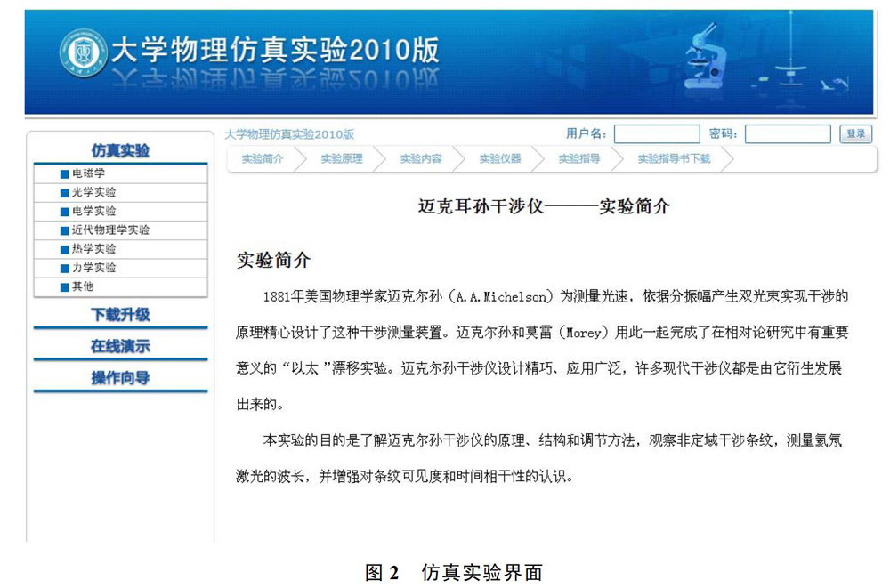Image resolution: width=890 pixels, height=588 pixels.
Task: Click the 用户名: label
Action: tap(586, 134)
